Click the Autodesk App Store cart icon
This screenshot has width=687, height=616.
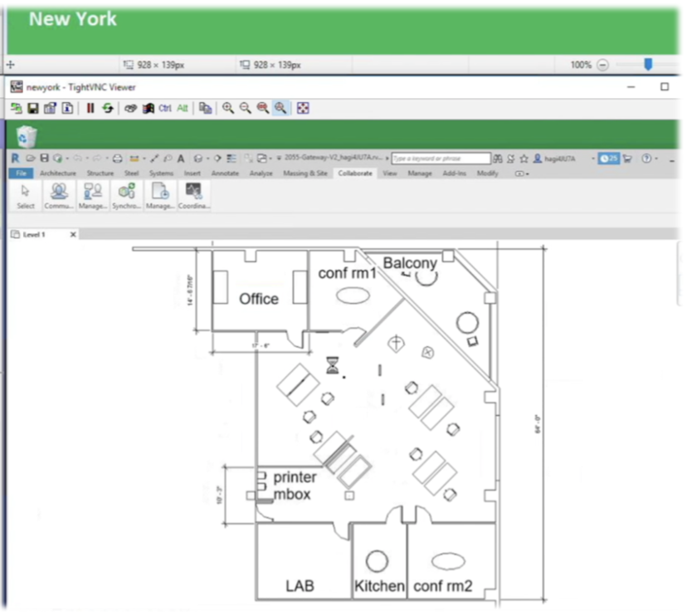click(x=627, y=159)
